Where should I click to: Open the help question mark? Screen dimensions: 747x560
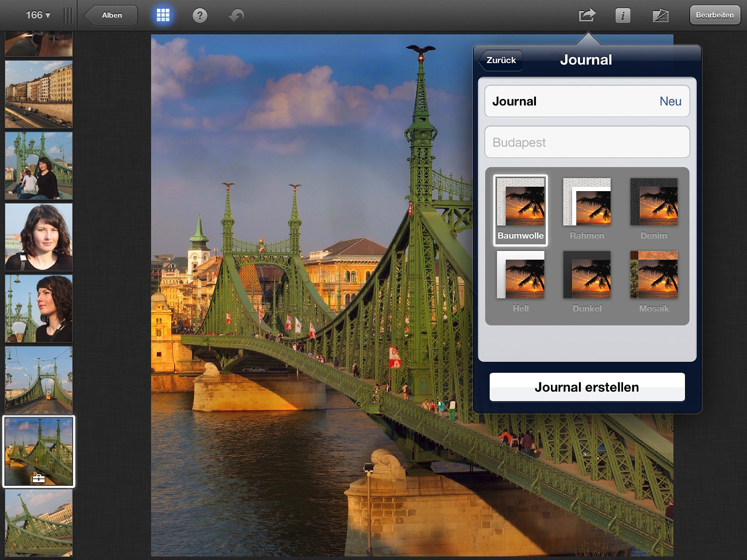200,15
